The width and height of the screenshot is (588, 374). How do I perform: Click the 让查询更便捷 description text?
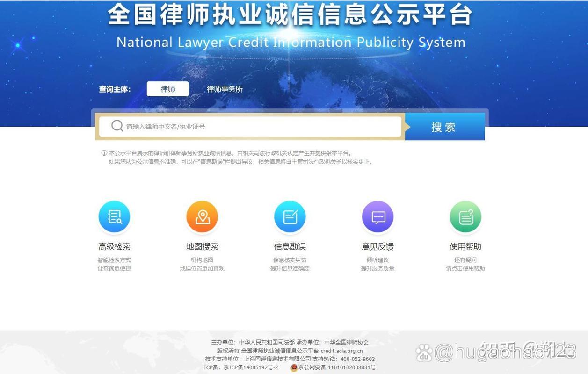114,268
